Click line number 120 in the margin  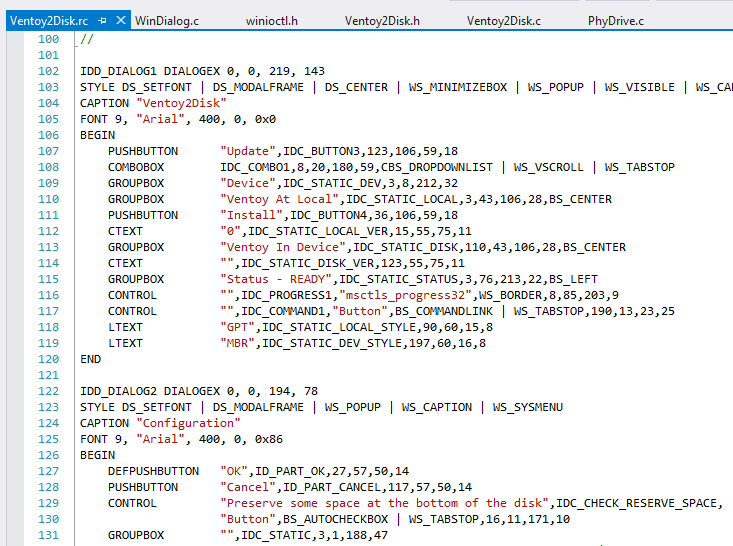(49, 359)
